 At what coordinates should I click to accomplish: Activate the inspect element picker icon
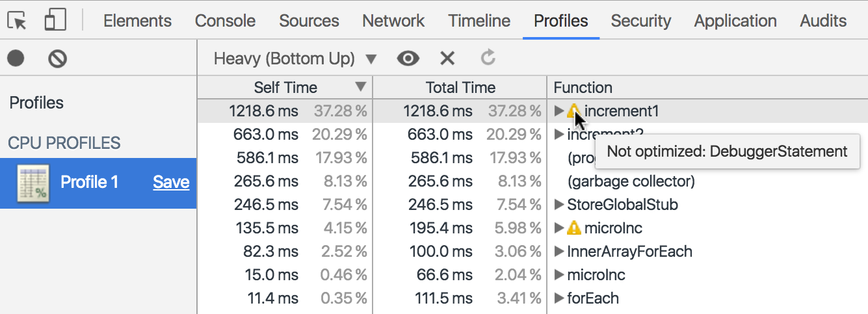(17, 21)
